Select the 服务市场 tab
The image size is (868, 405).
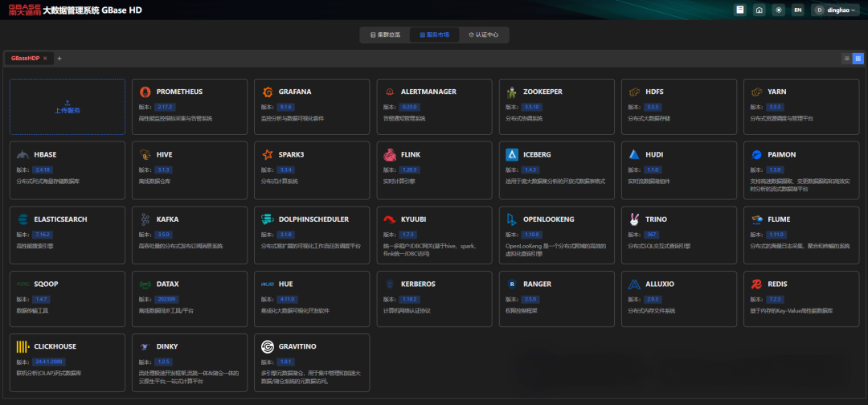click(434, 35)
